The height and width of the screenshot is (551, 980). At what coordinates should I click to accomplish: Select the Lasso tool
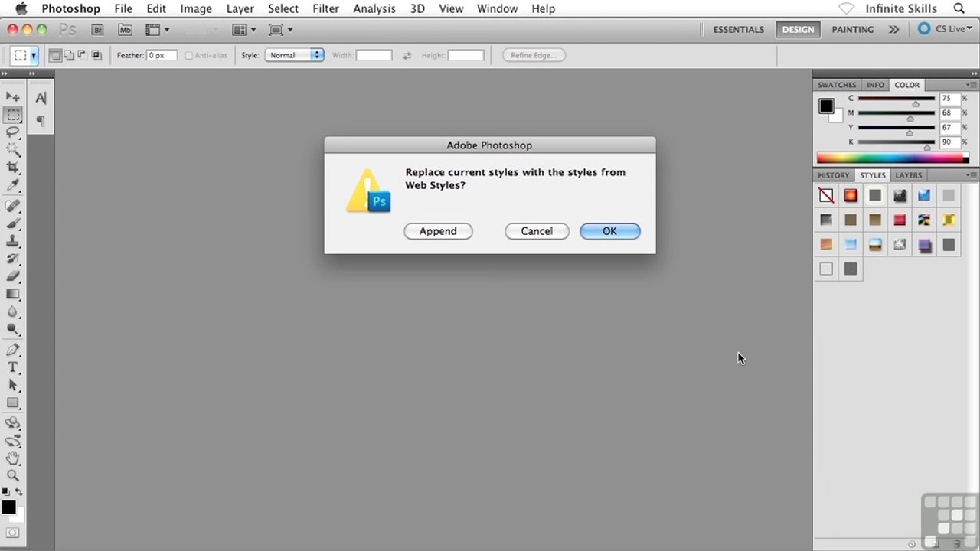pos(13,132)
